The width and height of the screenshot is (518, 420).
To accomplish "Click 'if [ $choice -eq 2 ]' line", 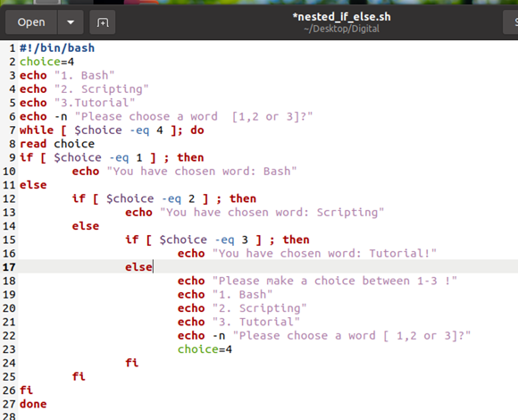I will [164, 198].
